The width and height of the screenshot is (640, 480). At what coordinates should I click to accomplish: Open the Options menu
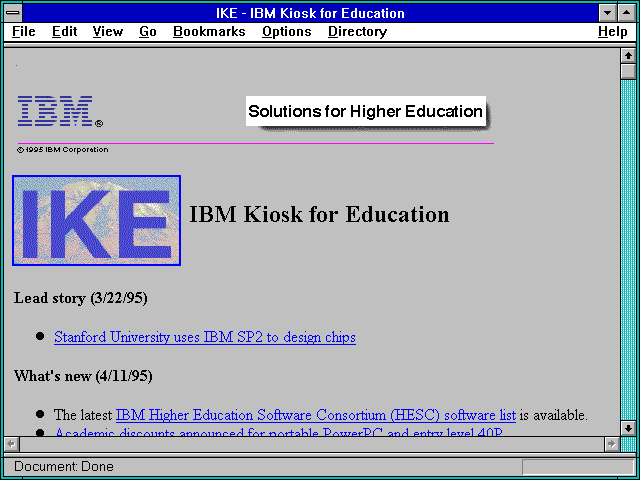coord(287,32)
